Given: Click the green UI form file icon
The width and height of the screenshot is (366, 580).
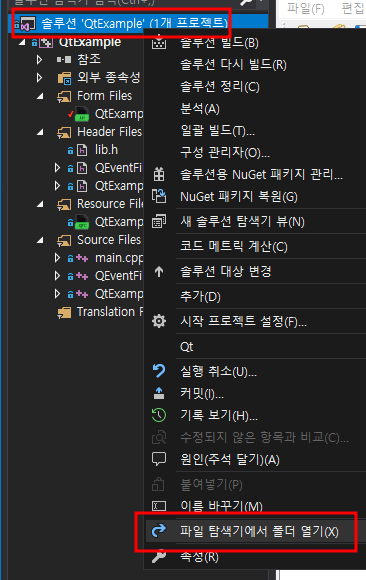Looking at the screenshot, I should [x=82, y=114].
